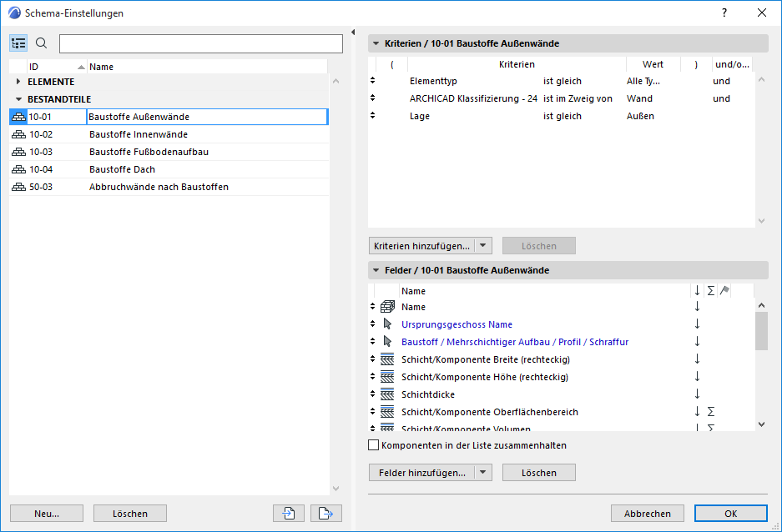The image size is (782, 532).
Task: Click the brick icon for schema 50-03
Action: (x=19, y=187)
